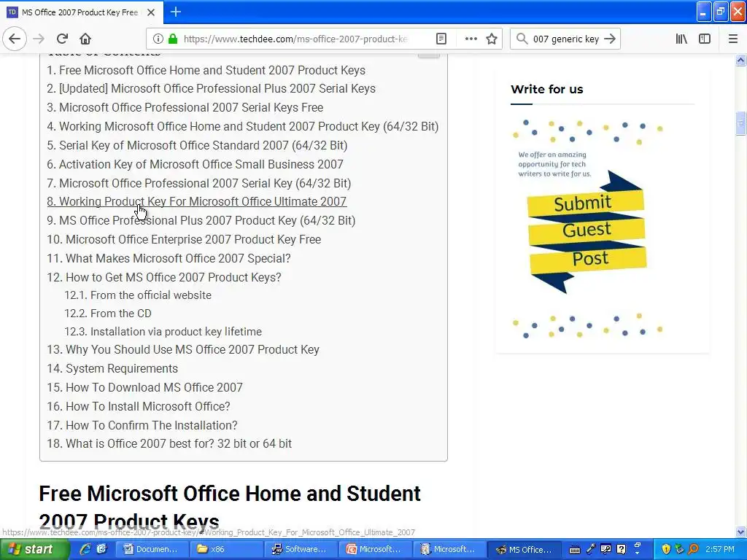The width and height of the screenshot is (747, 560).
Task: Click the forward navigation arrow
Action: tap(39, 39)
